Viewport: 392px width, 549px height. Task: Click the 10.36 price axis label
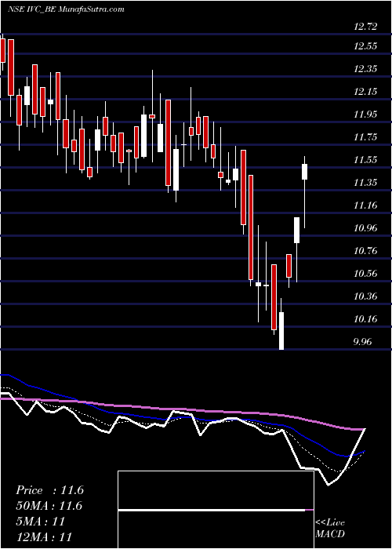click(x=366, y=296)
